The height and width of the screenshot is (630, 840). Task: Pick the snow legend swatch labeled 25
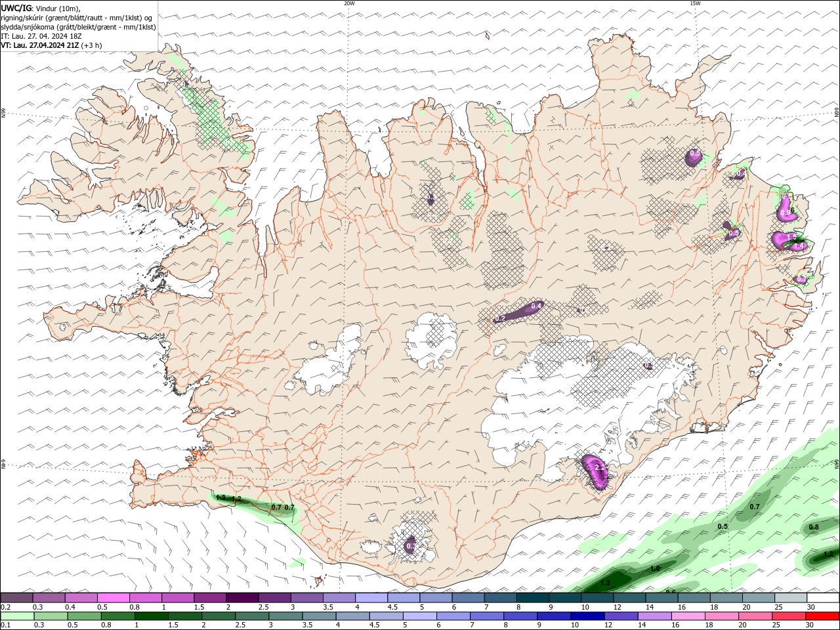tap(790, 598)
